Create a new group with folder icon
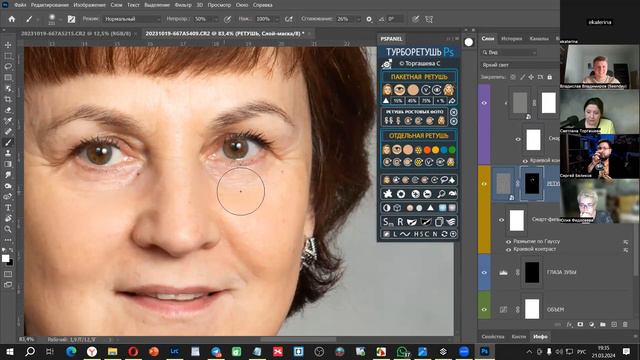The height and width of the screenshot is (360, 640). click(603, 324)
